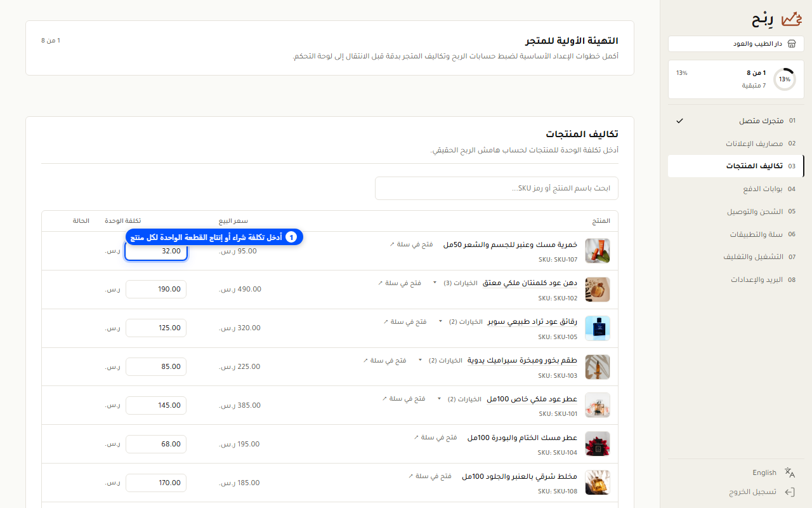Viewport: 812px width, 508px height.
Task: Edit unit cost 190.00 for SKU-102
Action: coord(156,289)
